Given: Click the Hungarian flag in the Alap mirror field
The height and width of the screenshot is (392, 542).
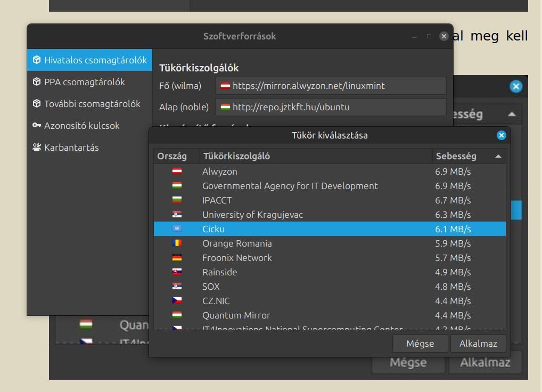Looking at the screenshot, I should 225,107.
